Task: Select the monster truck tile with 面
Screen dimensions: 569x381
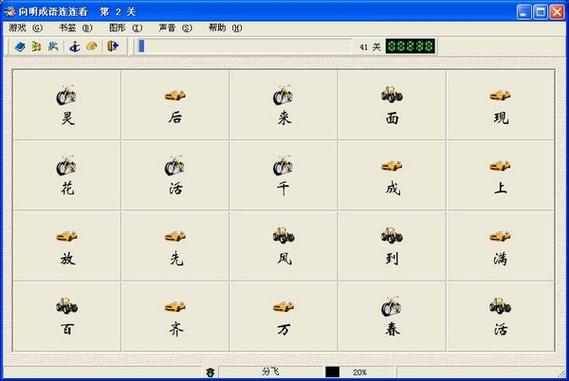Action: (x=392, y=105)
